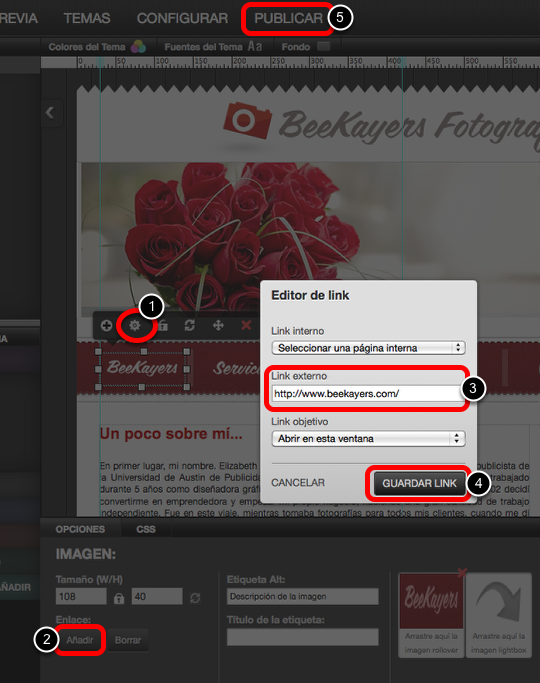Click the refresh icon in element toolbar
540x683 pixels.
[x=189, y=325]
